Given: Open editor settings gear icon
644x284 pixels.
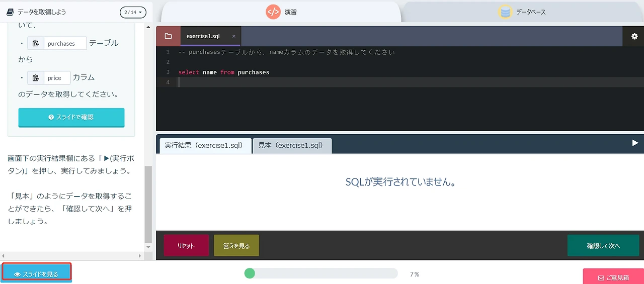Looking at the screenshot, I should (x=634, y=36).
